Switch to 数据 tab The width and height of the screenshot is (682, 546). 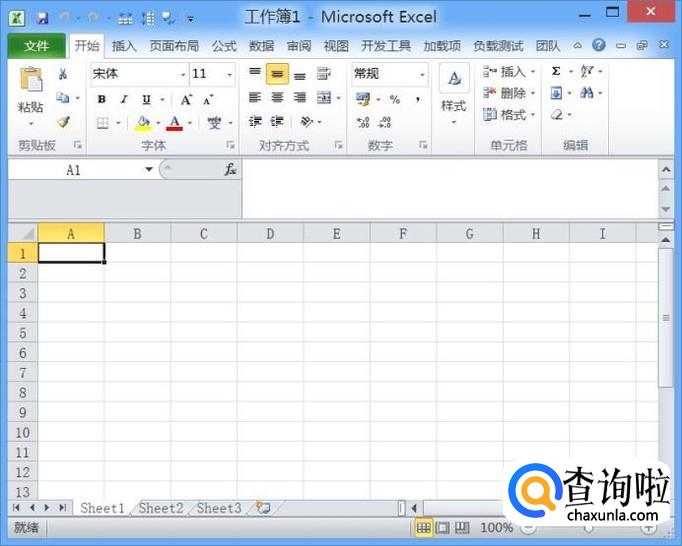pos(261,46)
